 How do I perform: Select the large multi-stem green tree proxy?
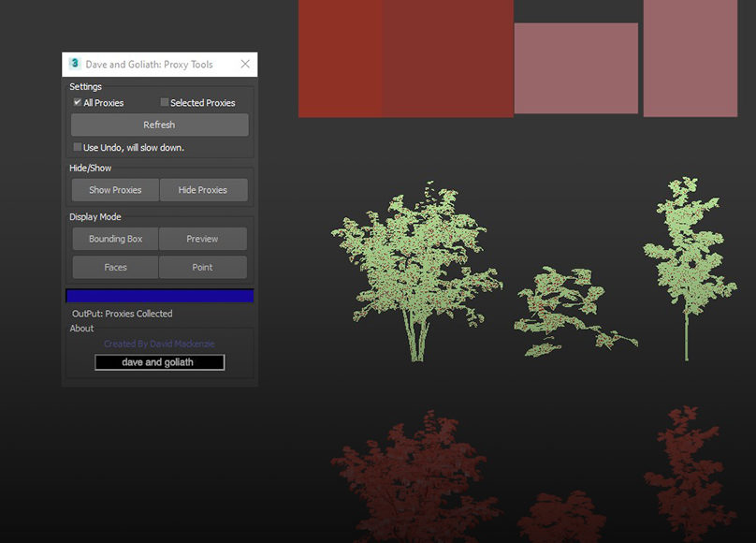412,271
